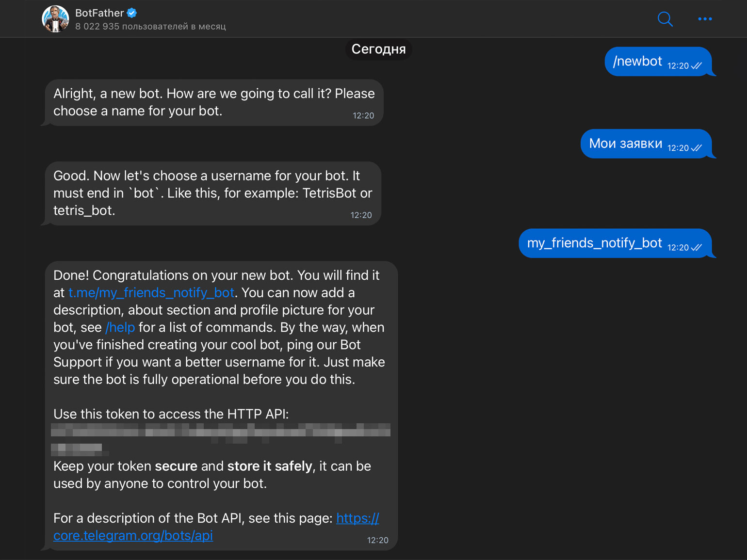
Task: Click the 'Мои заявки' message bubble
Action: pyautogui.click(x=625, y=144)
